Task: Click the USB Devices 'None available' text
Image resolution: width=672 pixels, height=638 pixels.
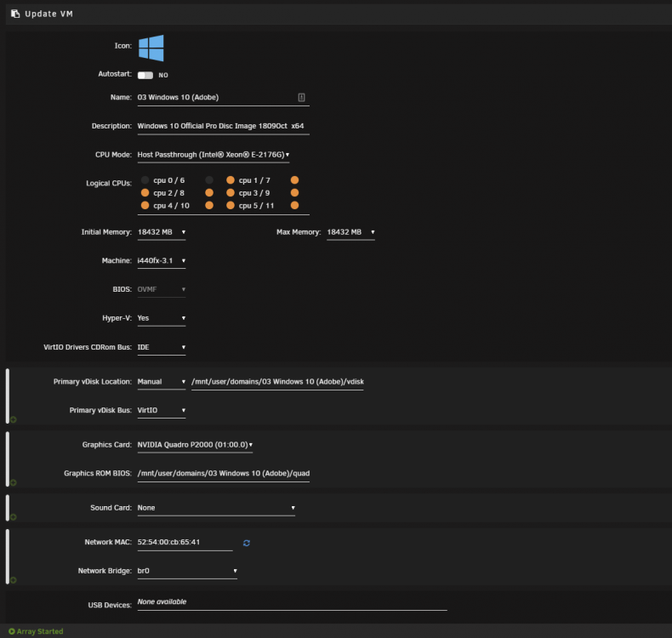Action: [162, 601]
